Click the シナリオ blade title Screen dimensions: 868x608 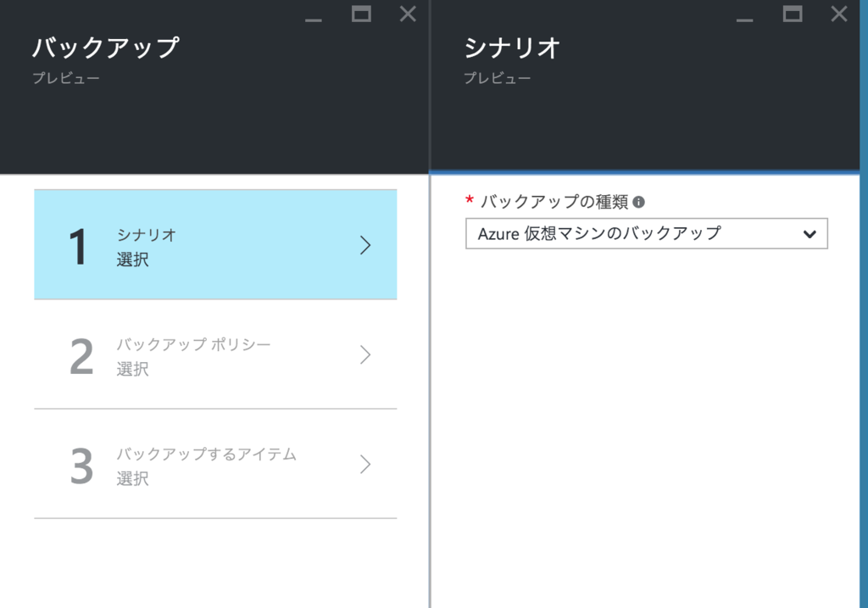[x=512, y=47]
